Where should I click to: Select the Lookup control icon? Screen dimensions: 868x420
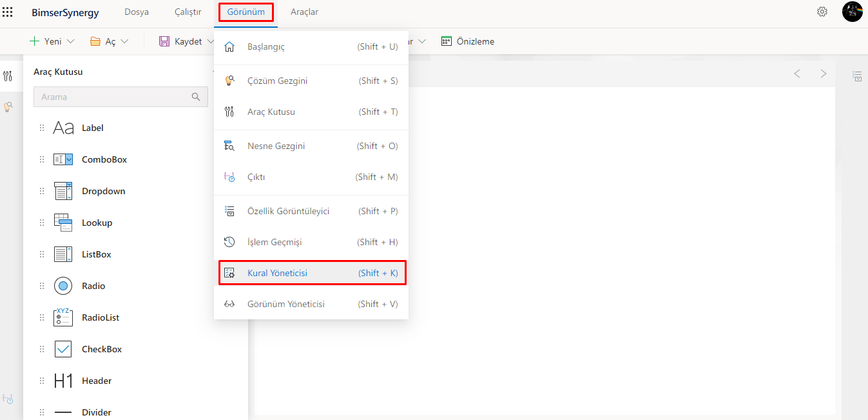click(63, 223)
